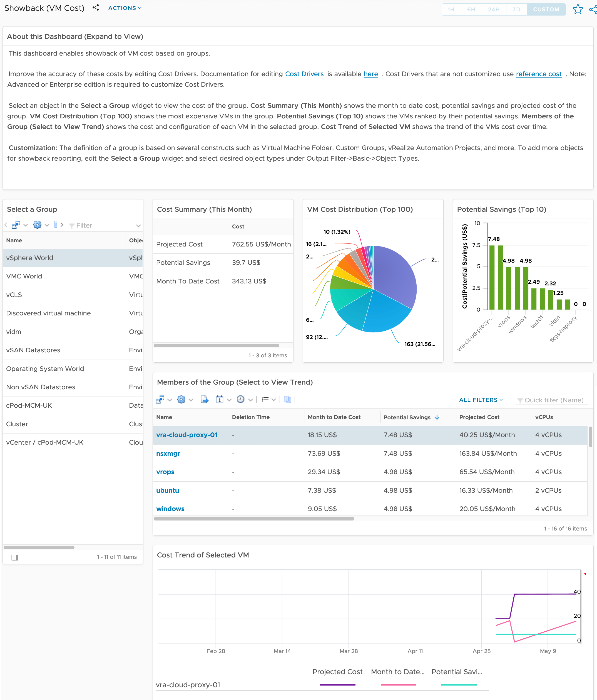Set time range to 1H
Screen dimensions: 597x700
pyautogui.click(x=451, y=9)
